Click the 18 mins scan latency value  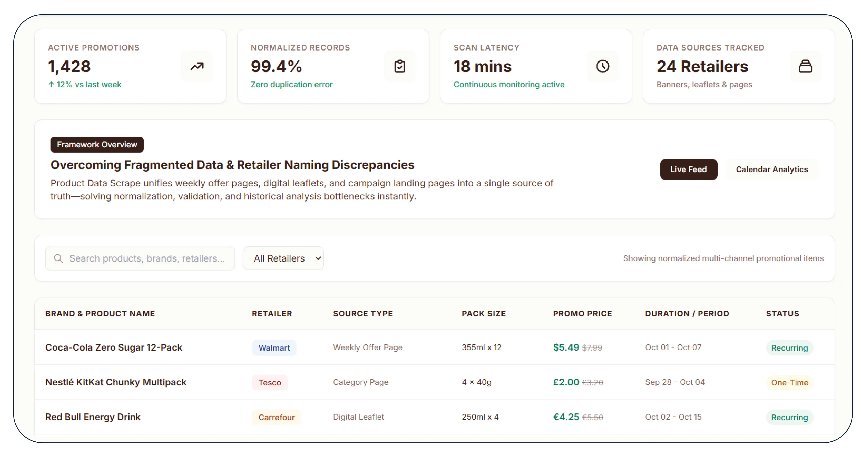pyautogui.click(x=482, y=66)
